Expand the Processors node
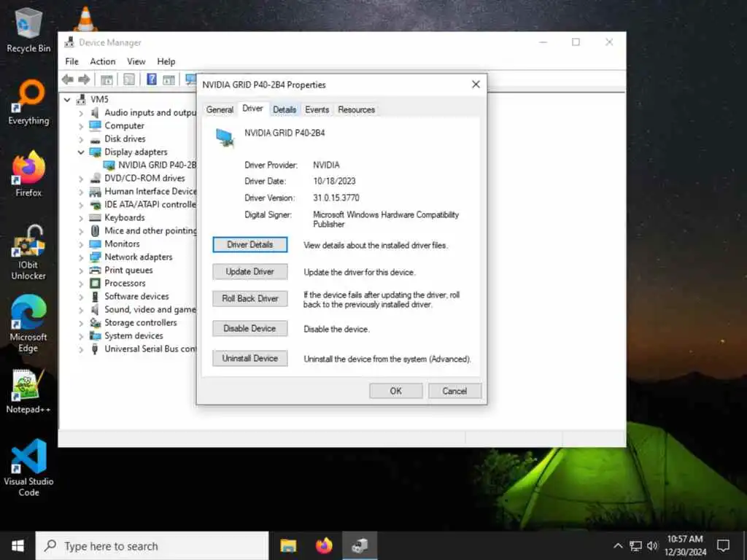This screenshot has height=560, width=747. (81, 284)
